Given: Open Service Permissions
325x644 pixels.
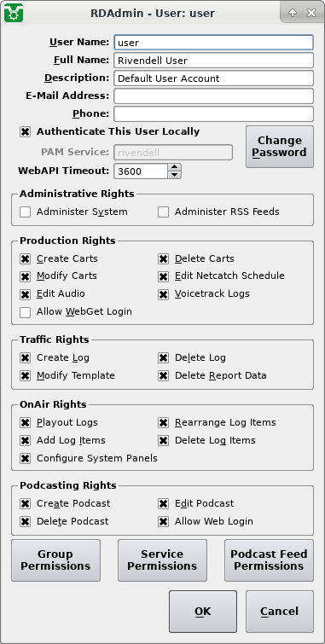Looking at the screenshot, I should click(x=162, y=560).
